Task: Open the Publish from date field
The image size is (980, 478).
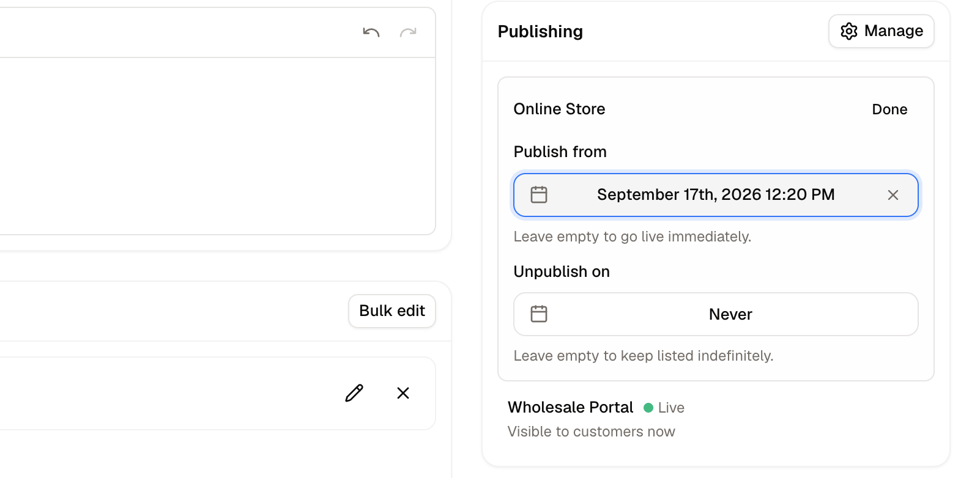Action: [716, 195]
